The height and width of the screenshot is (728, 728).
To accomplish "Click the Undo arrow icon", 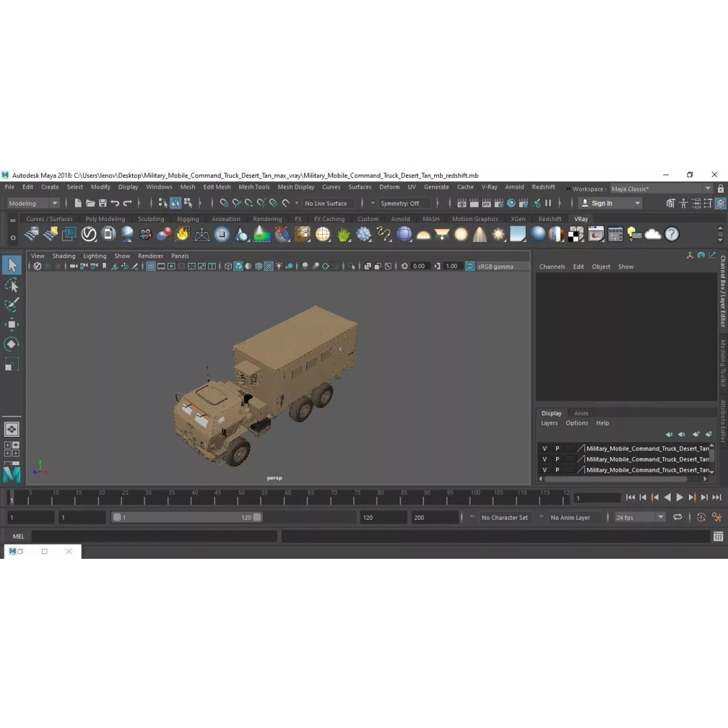I will coord(115,203).
